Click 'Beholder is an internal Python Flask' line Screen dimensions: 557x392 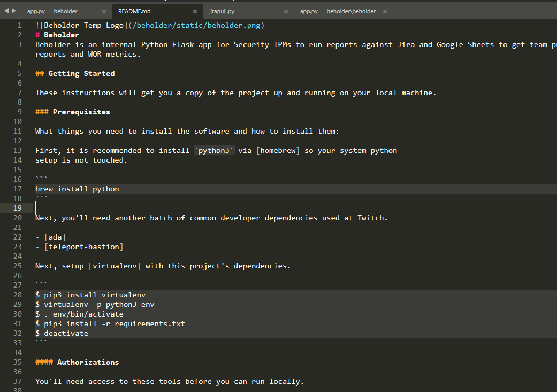point(296,45)
